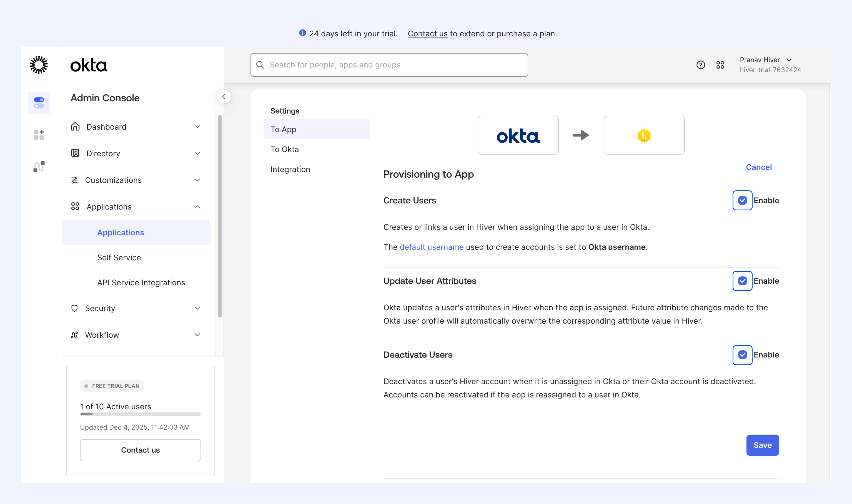This screenshot has height=504, width=852.
Task: Click the Applications parent menu label
Action: tap(109, 207)
